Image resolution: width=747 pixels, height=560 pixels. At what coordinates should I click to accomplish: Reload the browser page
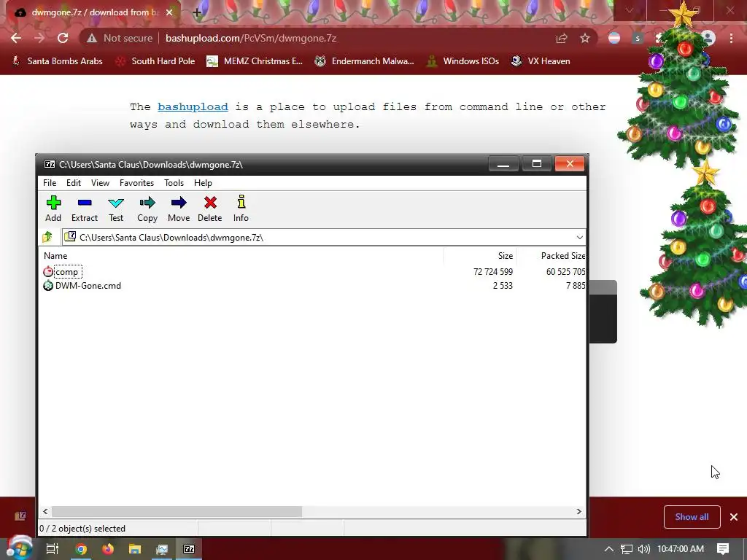tap(63, 38)
